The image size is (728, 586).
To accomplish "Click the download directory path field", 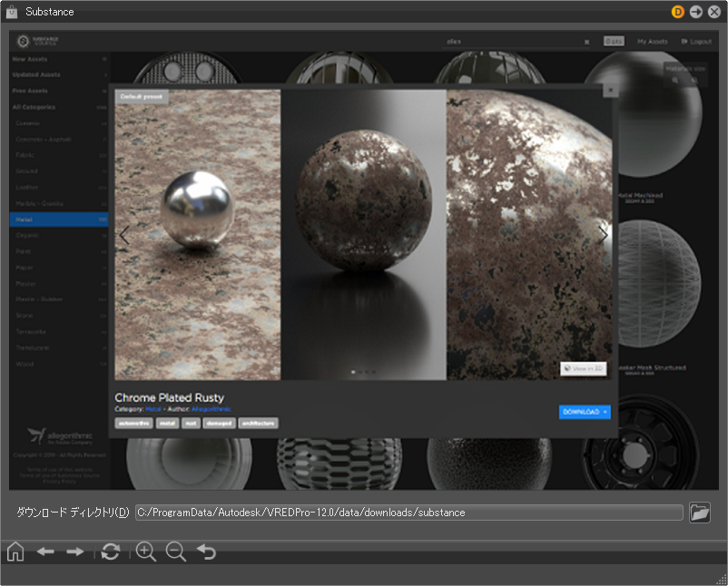I will 409,513.
